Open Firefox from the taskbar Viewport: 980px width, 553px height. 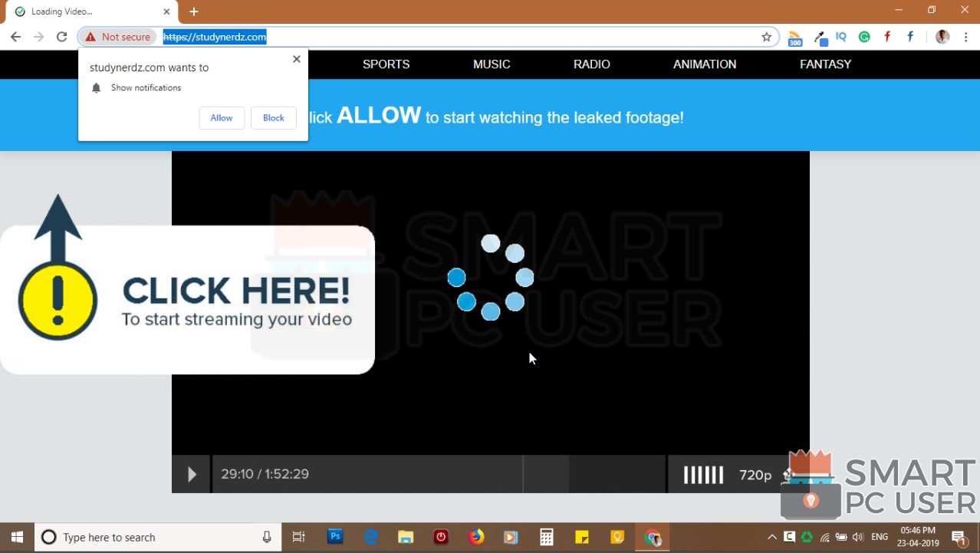click(475, 537)
